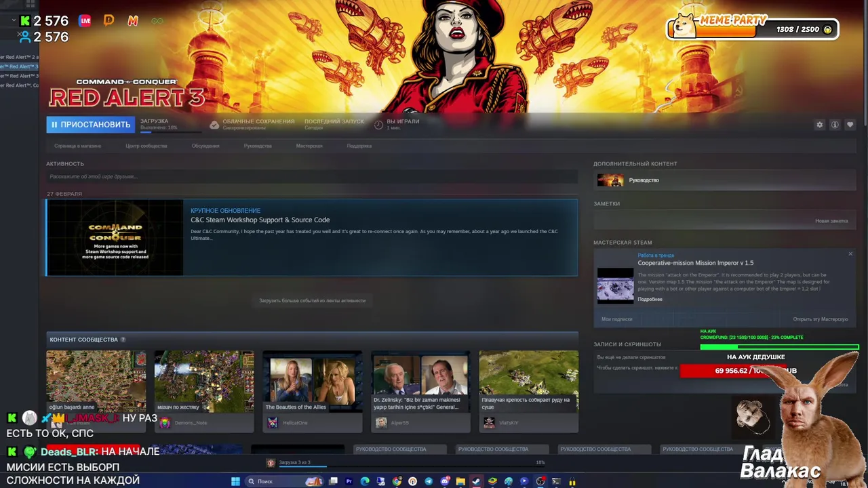868x488 pixels.
Task: Open 'oğlun başardı anne' community screenshot
Action: (96, 381)
